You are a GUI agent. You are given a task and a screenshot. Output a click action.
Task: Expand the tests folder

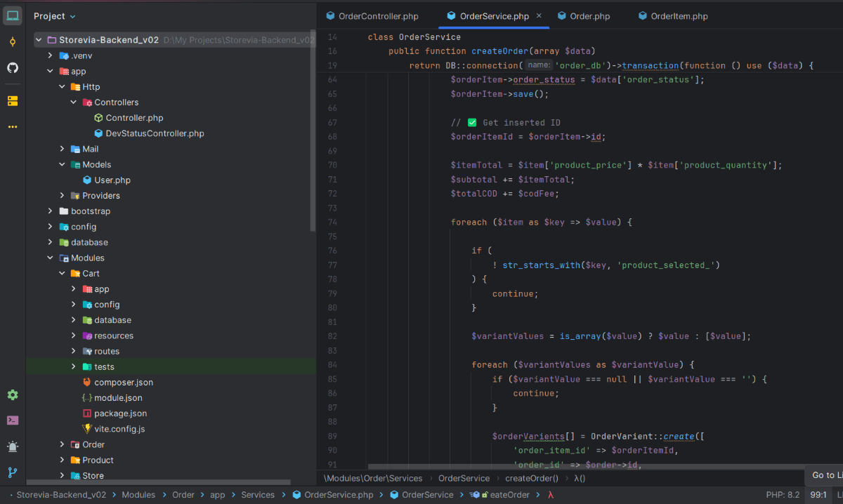pyautogui.click(x=74, y=367)
